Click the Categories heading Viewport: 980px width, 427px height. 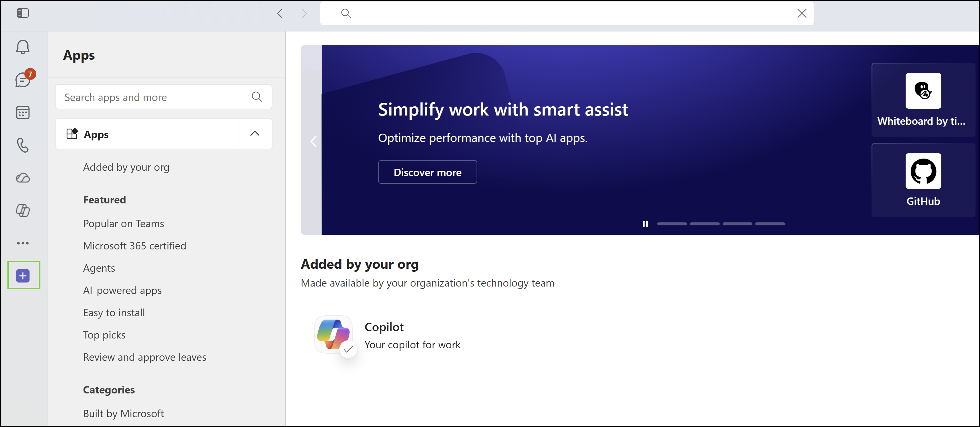[x=109, y=390]
